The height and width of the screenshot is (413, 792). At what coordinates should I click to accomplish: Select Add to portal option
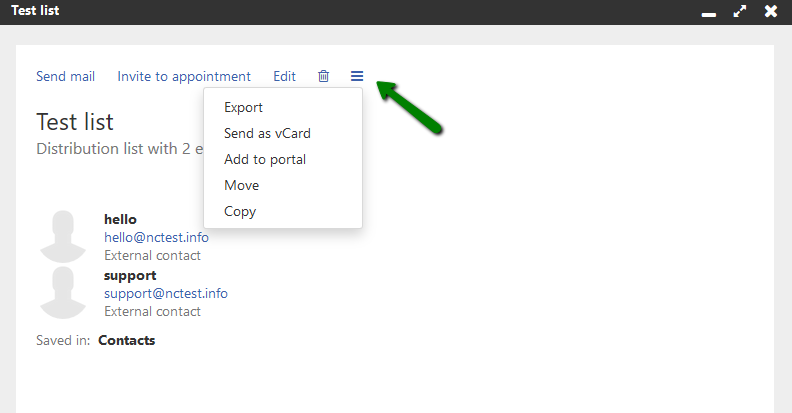point(265,159)
